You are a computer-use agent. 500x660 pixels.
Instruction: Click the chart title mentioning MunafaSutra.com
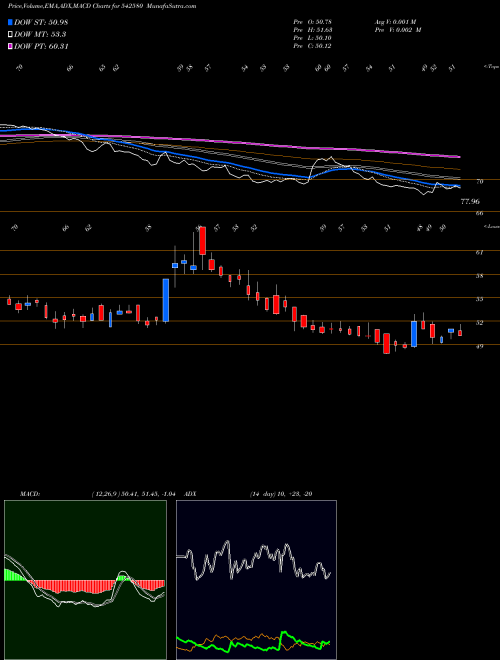[x=102, y=6]
